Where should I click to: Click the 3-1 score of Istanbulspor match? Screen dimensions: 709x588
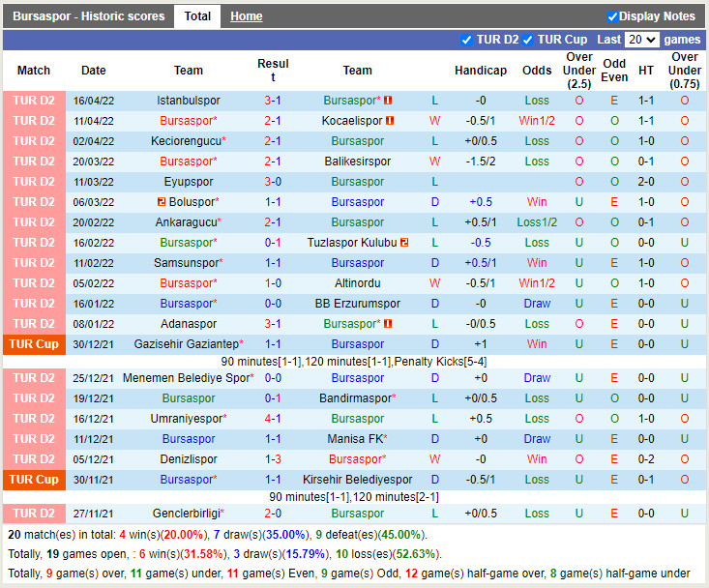273,101
